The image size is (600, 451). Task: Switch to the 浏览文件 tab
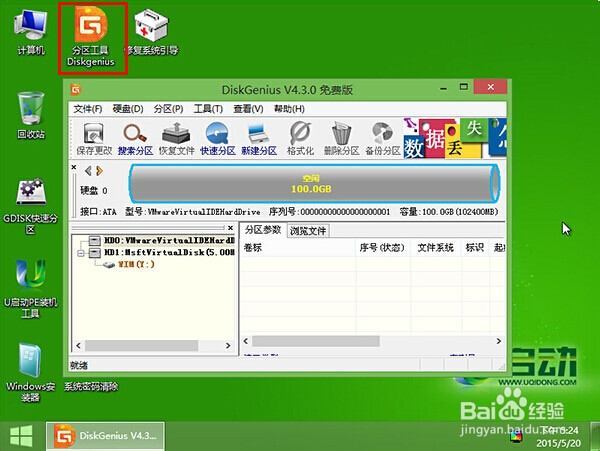click(308, 231)
